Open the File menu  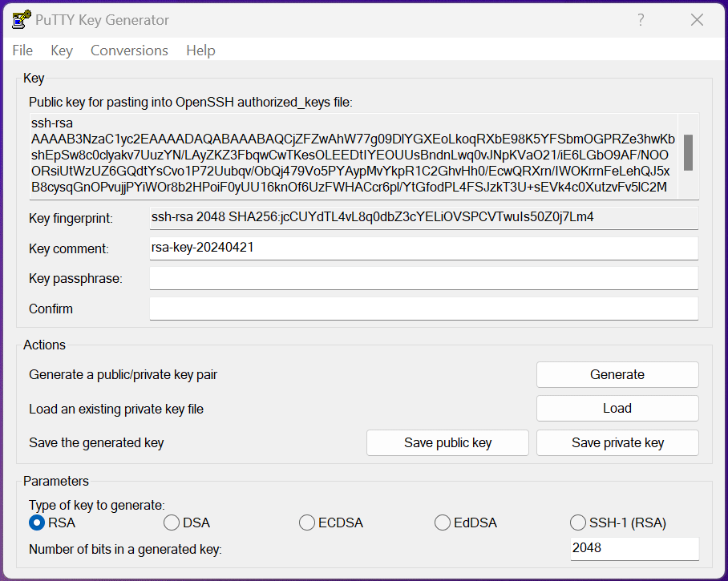point(22,50)
